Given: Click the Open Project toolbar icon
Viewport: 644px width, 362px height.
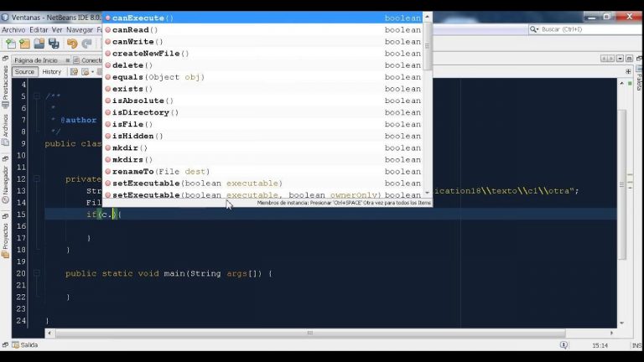Looking at the screenshot, I should coord(39,44).
